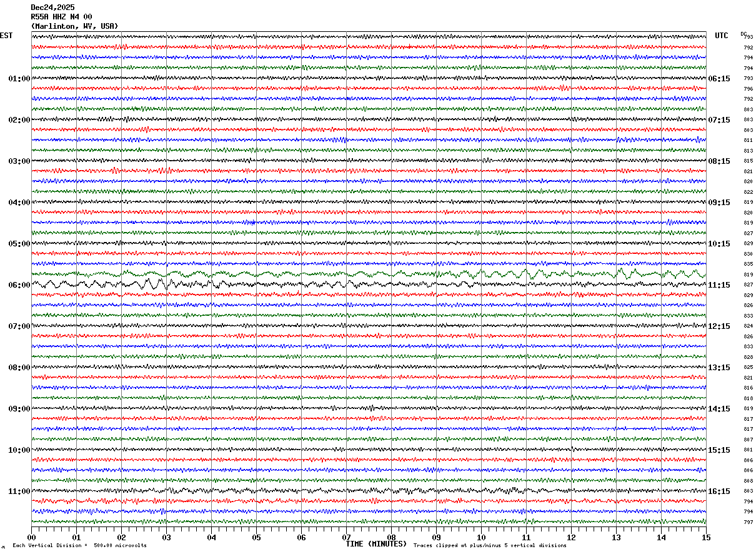Viewport: 756px width, 554px height.
Task: Click DC offset value 828
Action: (748, 357)
